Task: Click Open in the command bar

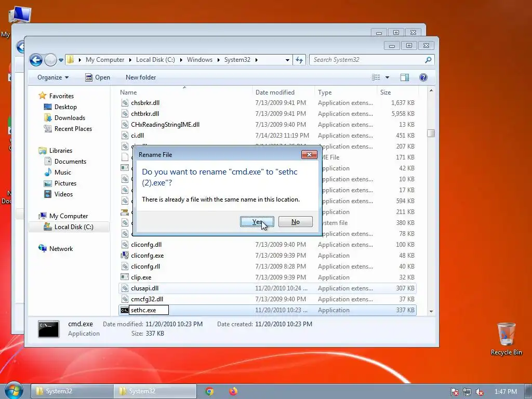Action: coord(97,77)
